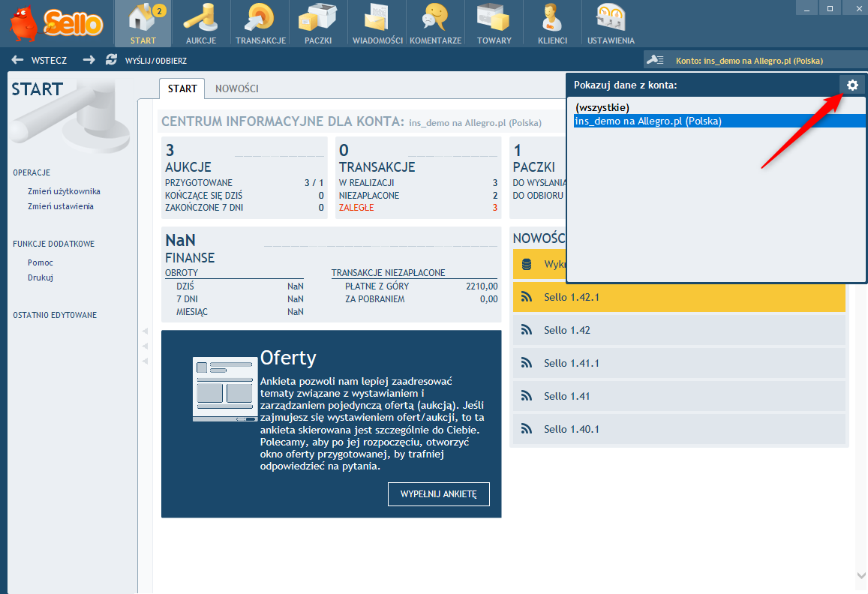Click the account filter icon beside Konto

(x=656, y=60)
